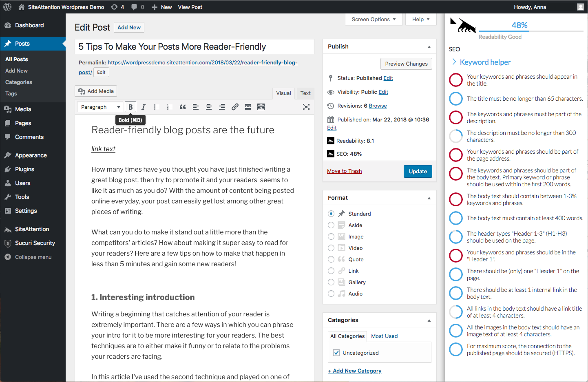Viewport: 588px width, 382px height.
Task: Open the Paragraph format dropdown
Action: click(100, 107)
